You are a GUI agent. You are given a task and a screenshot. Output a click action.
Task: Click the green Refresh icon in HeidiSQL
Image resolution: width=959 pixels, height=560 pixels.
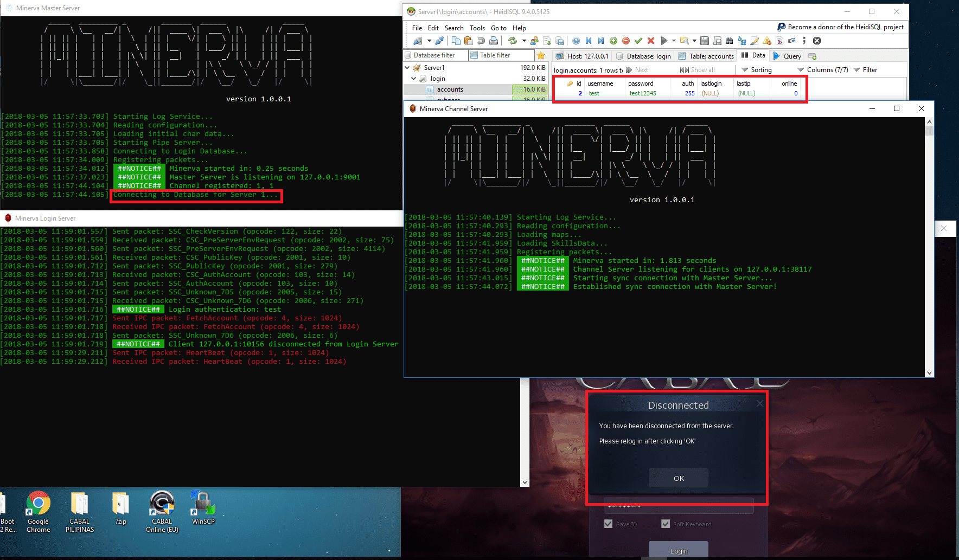[x=513, y=41]
